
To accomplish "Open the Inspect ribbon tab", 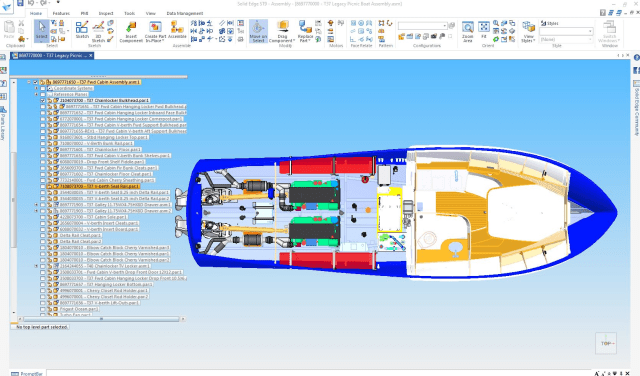I will [106, 13].
